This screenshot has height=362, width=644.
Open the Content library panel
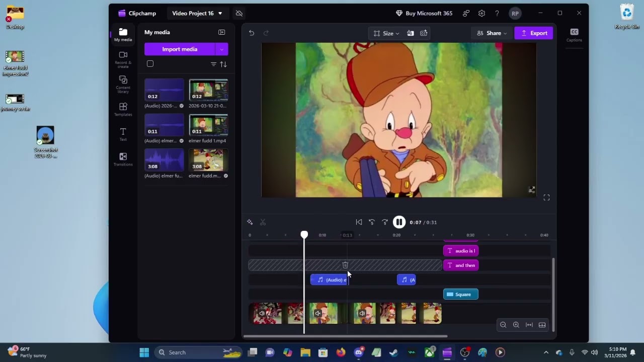pos(123,84)
